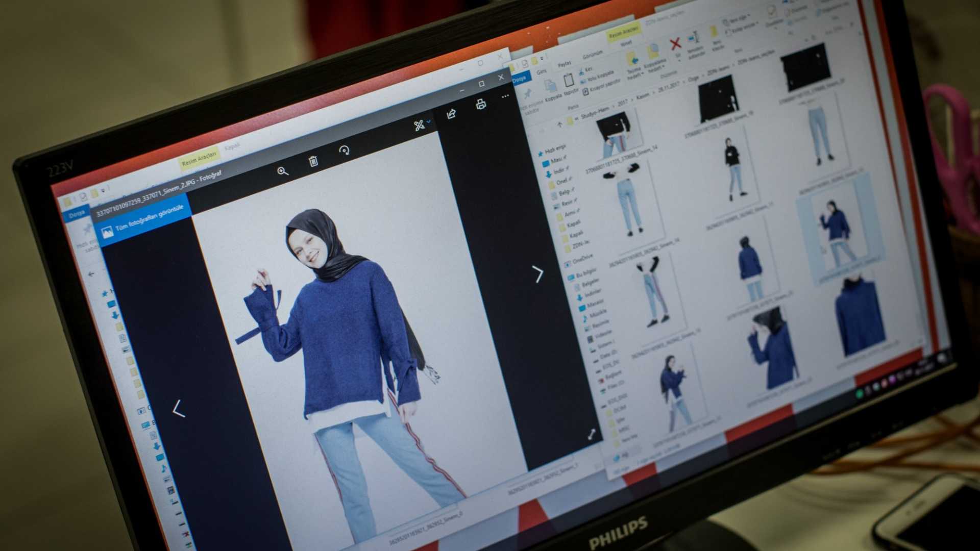Image resolution: width=980 pixels, height=551 pixels.
Task: Delete photo with the trash icon
Action: [313, 161]
